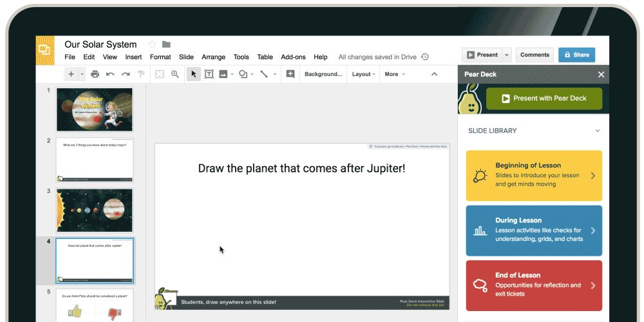Choose the select arrow cursor tool

point(194,74)
